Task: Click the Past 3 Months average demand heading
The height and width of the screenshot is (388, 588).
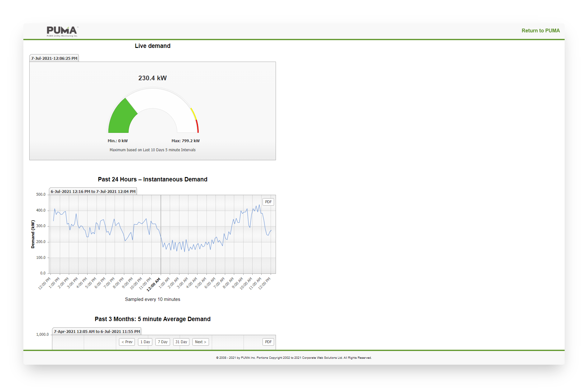Action: click(x=153, y=319)
